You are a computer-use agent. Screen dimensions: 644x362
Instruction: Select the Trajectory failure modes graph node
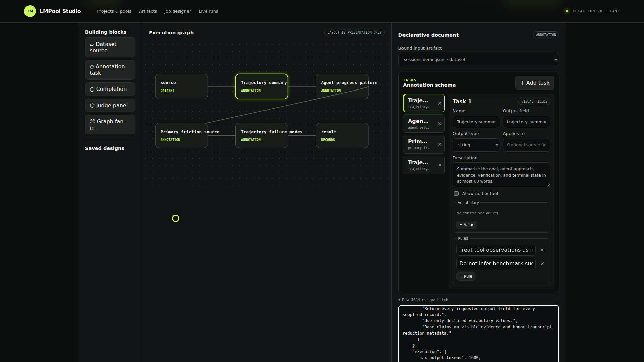[262, 135]
